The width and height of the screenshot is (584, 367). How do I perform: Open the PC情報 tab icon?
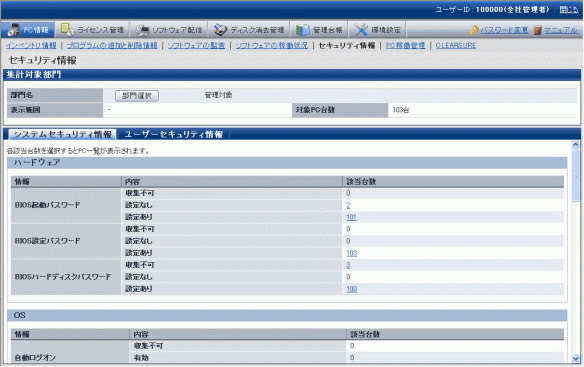click(x=14, y=30)
